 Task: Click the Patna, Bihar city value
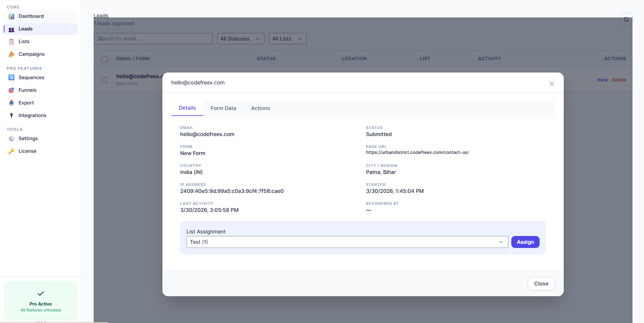click(x=381, y=172)
